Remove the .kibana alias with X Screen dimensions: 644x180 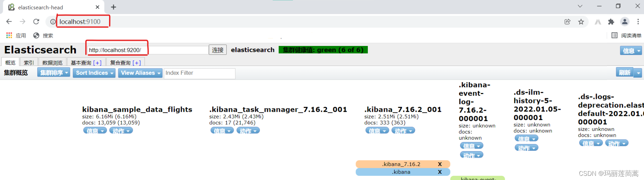pos(440,172)
